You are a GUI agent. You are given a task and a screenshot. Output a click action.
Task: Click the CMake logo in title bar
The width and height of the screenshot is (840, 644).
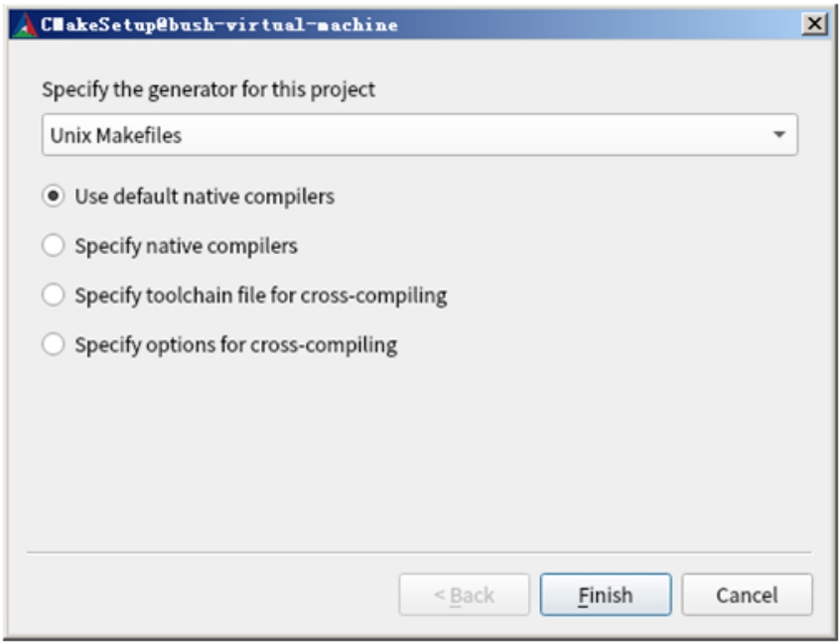pos(23,25)
